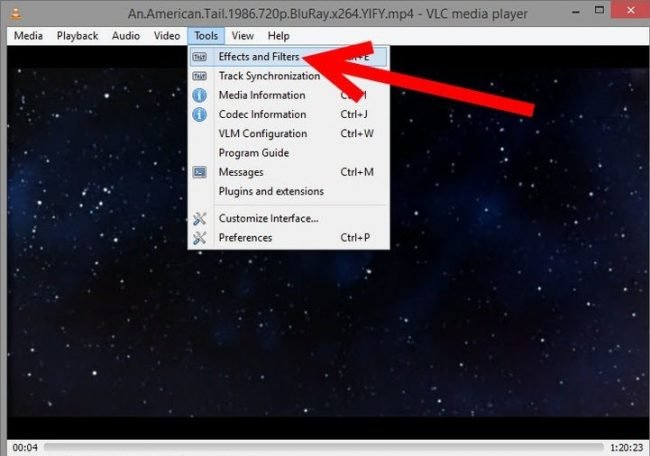Image resolution: width=650 pixels, height=456 pixels.
Task: Click the Effects and Filters icon
Action: coord(200,57)
